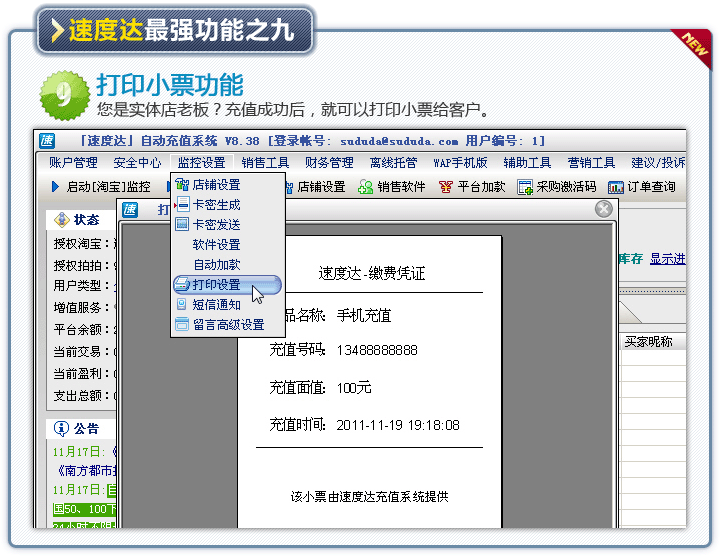Screen dimensions: 720x557
Task: Click the 买家昵称 column header
Action: coord(648,341)
